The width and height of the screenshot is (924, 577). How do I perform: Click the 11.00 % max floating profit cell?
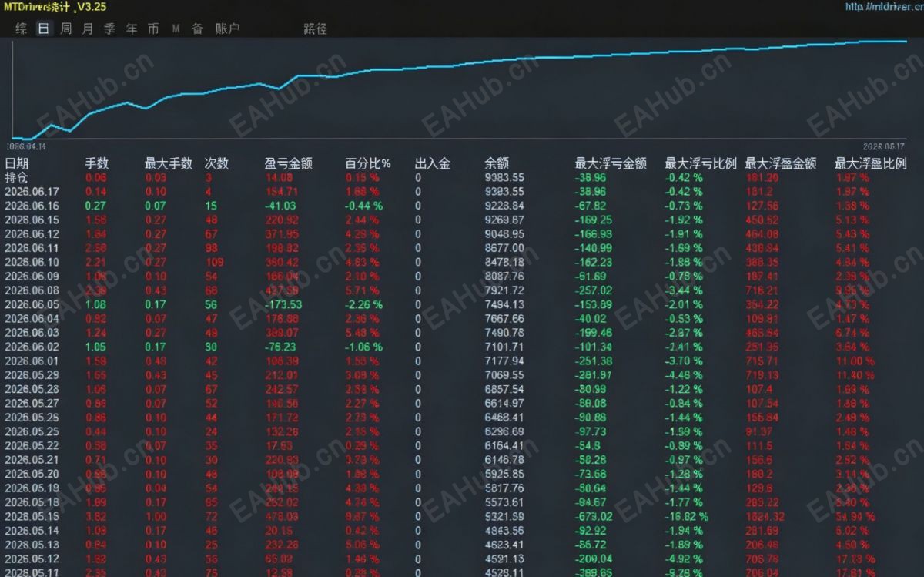click(x=855, y=361)
